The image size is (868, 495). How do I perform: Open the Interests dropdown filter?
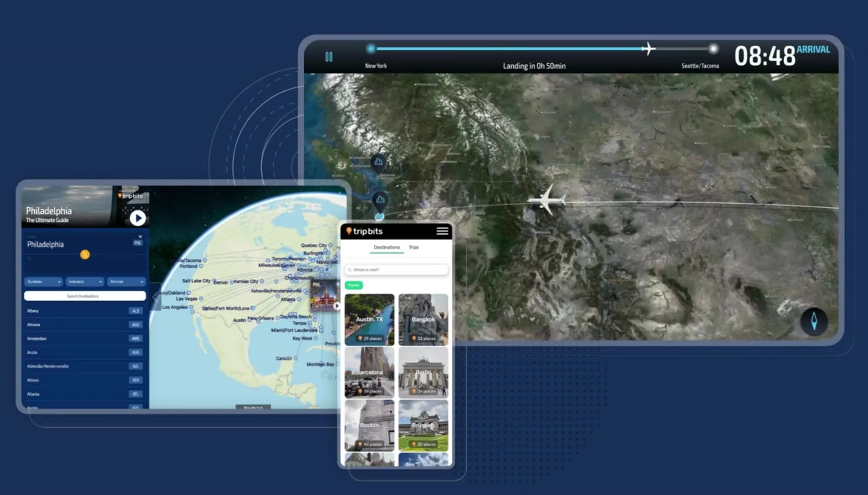pos(85,281)
